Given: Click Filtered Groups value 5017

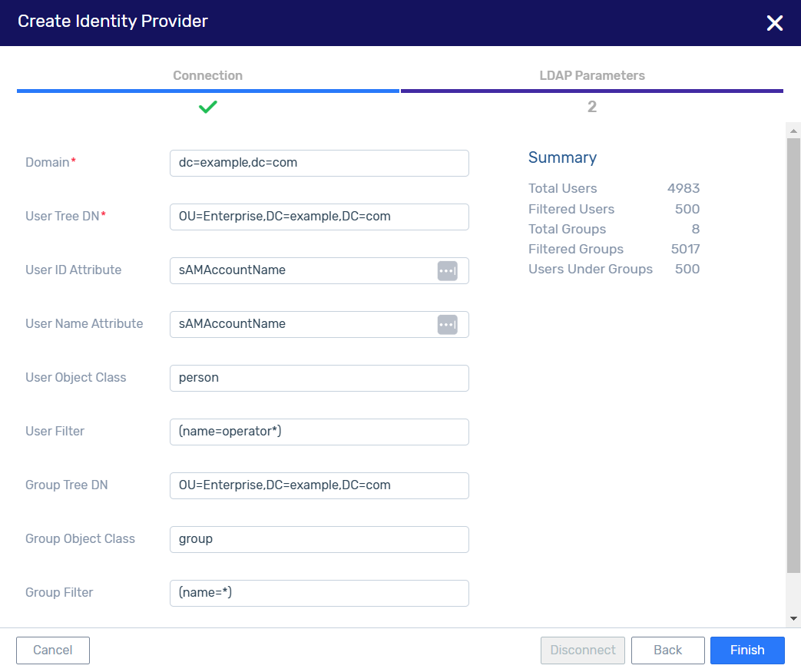Looking at the screenshot, I should click(685, 249).
